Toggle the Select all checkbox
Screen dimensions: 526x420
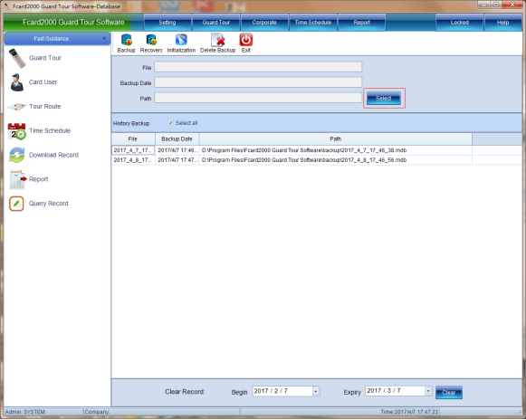[170, 123]
